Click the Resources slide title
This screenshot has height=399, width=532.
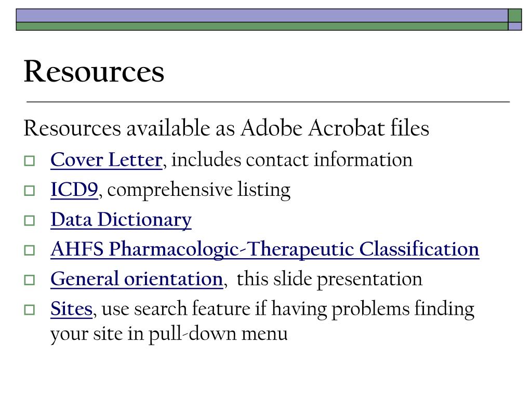(x=94, y=71)
